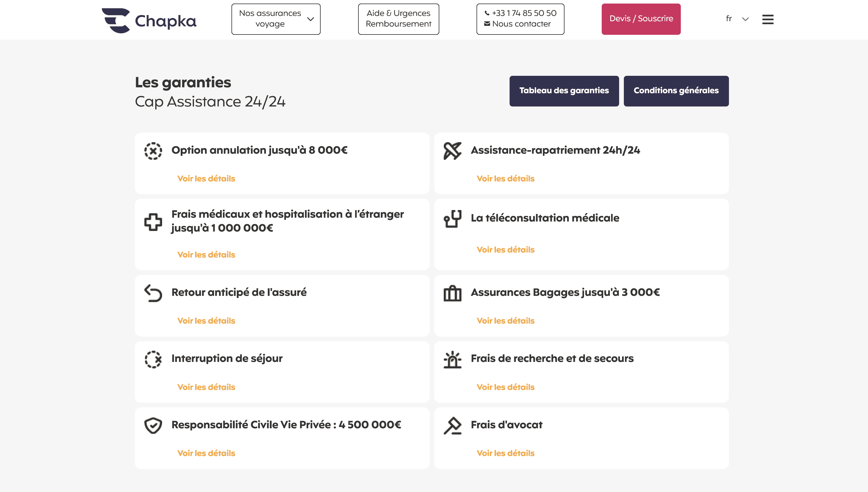Viewport: 868px width, 492px height.
Task: Open the fr language selector
Action: (737, 19)
